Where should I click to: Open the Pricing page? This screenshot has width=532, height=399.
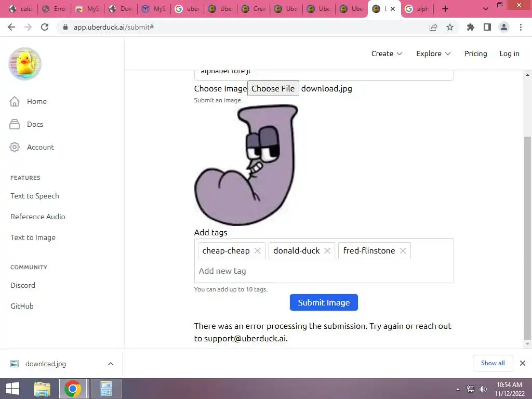[x=476, y=54]
